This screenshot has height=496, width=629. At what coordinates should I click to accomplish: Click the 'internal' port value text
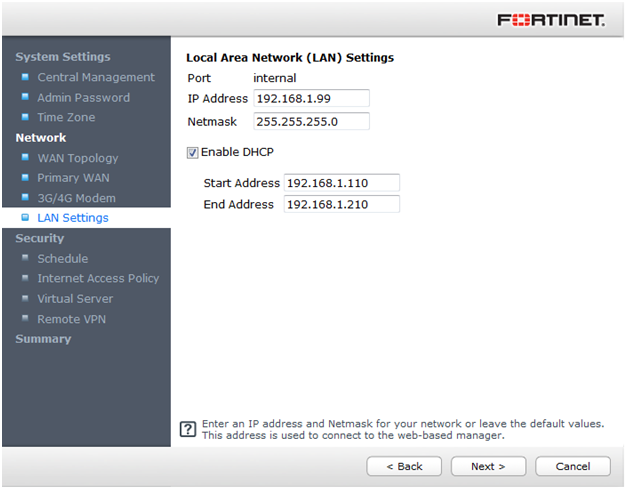point(274,78)
